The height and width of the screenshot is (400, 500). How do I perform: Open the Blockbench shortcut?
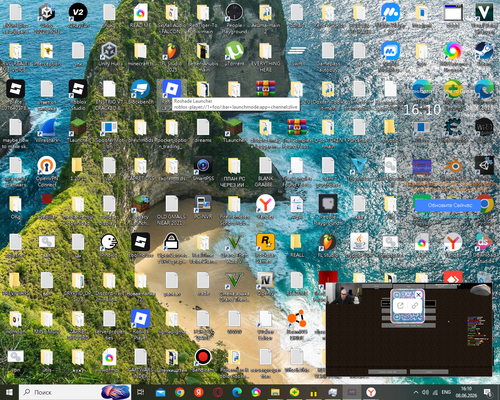tap(140, 90)
